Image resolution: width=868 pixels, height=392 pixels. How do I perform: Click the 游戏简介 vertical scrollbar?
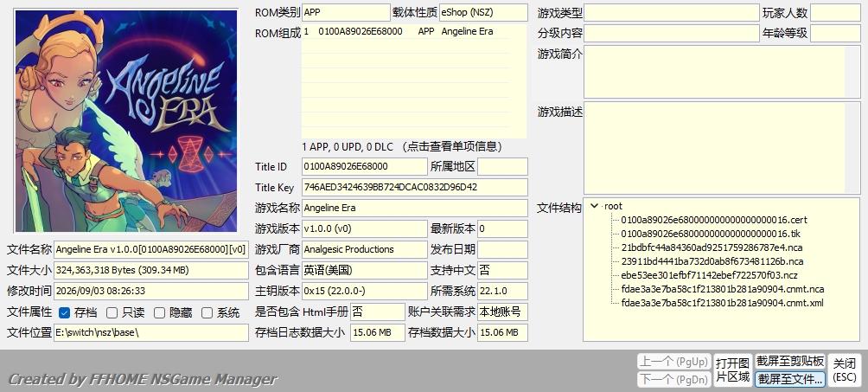coord(852,72)
